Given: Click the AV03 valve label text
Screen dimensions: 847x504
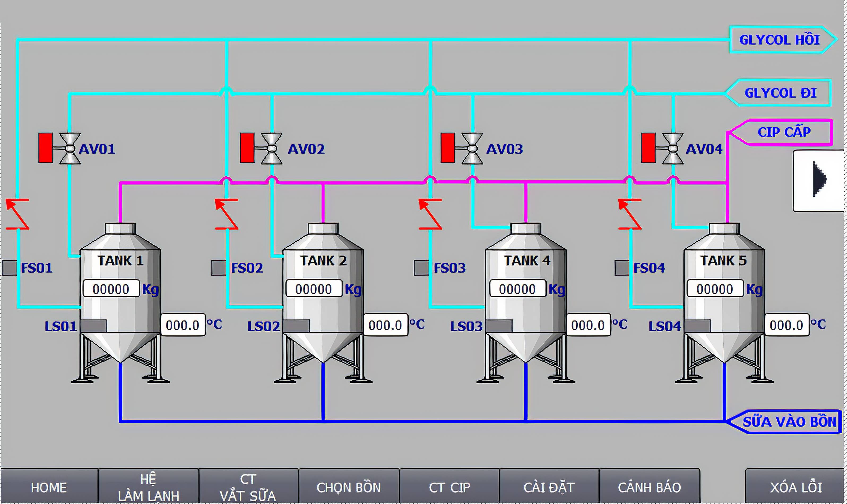Looking at the screenshot, I should (504, 149).
